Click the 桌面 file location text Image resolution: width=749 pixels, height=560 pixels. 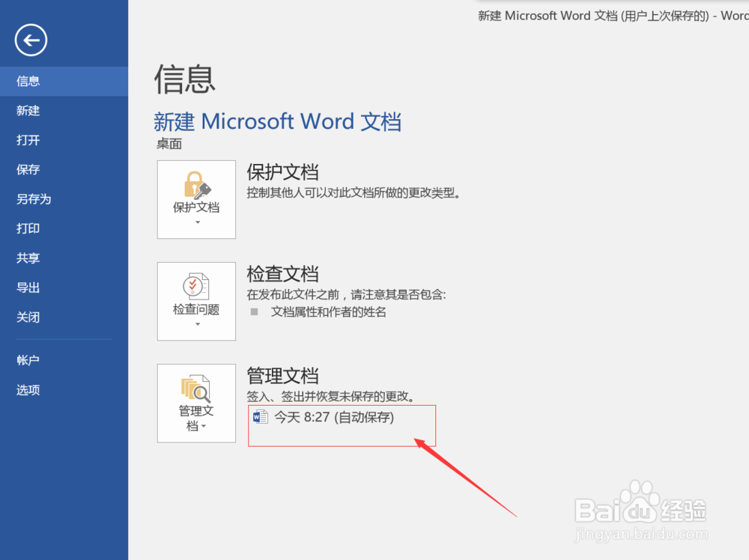169,144
